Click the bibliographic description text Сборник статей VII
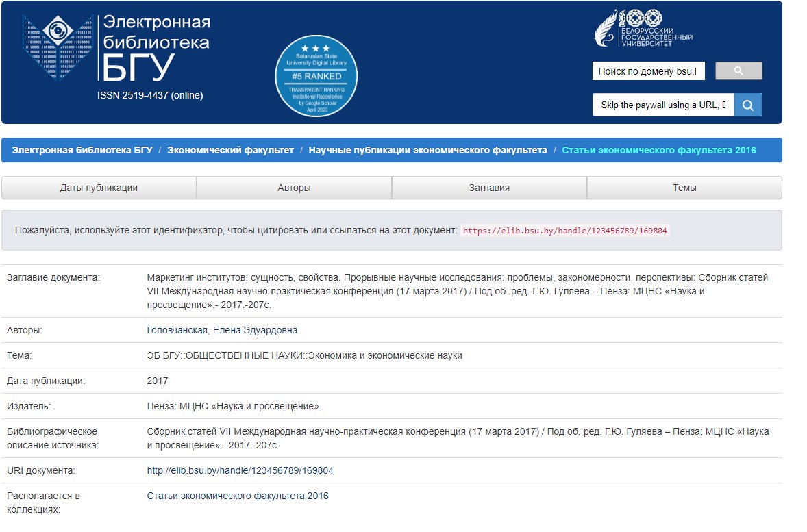Image resolution: width=807 pixels, height=532 pixels. [458, 438]
